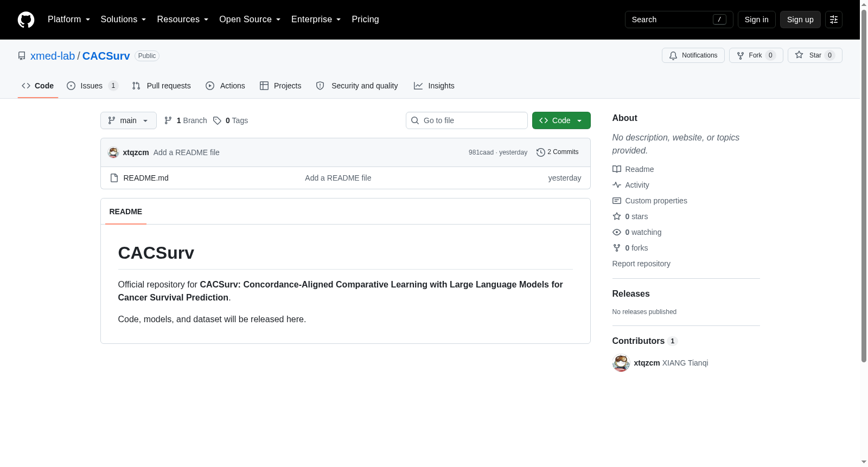Go to the GitHub homepage logo
This screenshot has height=467, width=868.
(x=26, y=20)
